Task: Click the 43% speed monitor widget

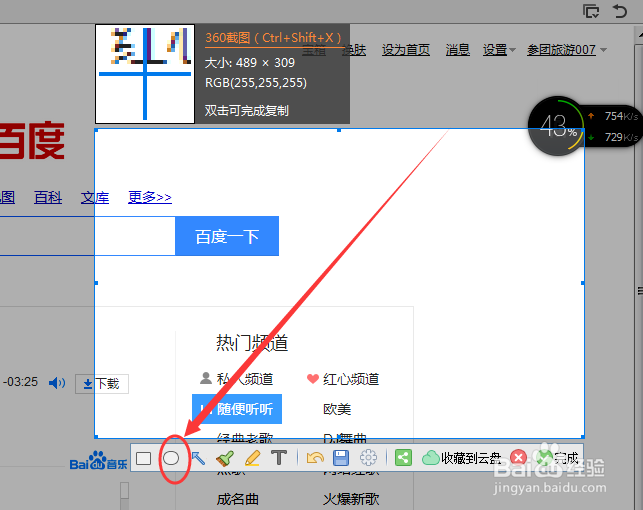Action: click(556, 126)
